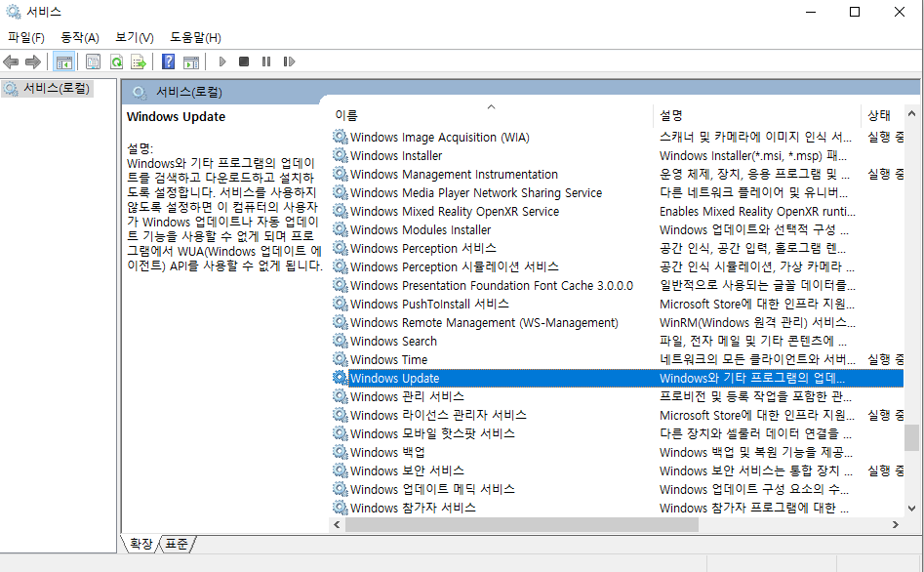924x572 pixels.
Task: Select Windows Presentation Foundation Font Cache 3.0.0.0
Action: click(x=492, y=285)
